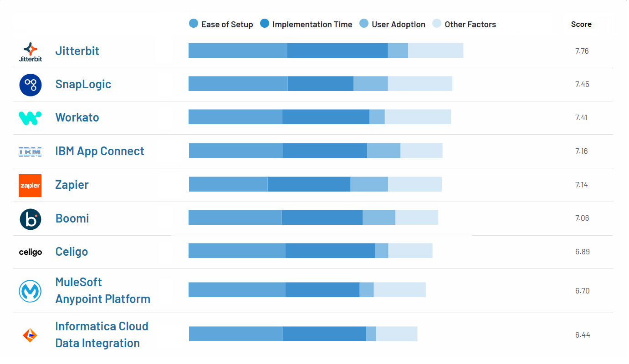Open the SnapLogic product link

(83, 84)
